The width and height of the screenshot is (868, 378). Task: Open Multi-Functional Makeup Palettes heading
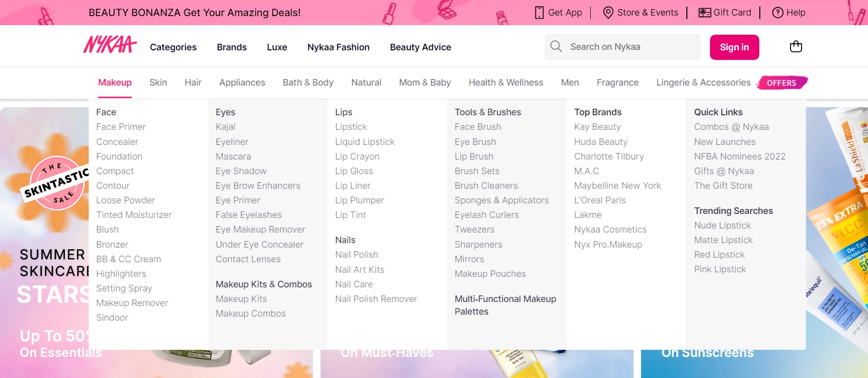(506, 305)
